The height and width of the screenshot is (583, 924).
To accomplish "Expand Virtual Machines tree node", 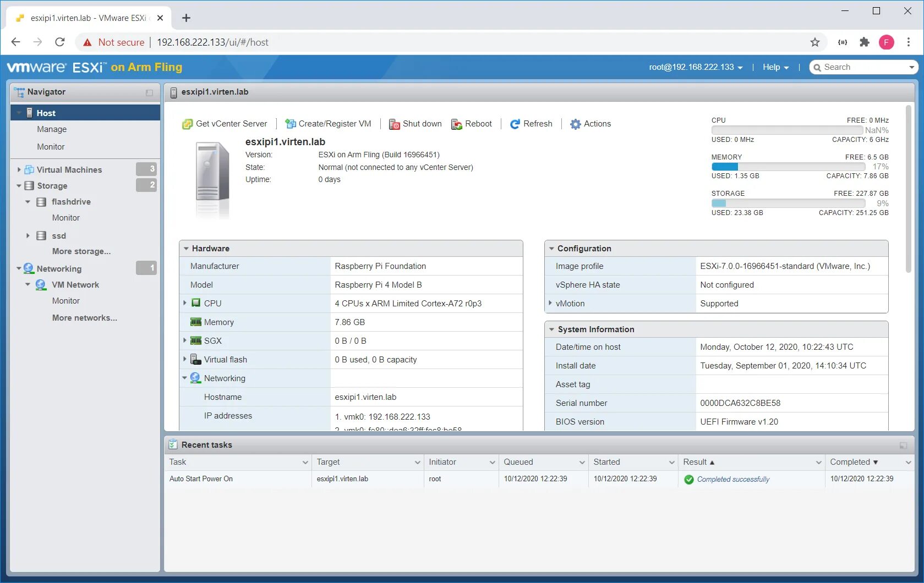I will click(x=19, y=169).
